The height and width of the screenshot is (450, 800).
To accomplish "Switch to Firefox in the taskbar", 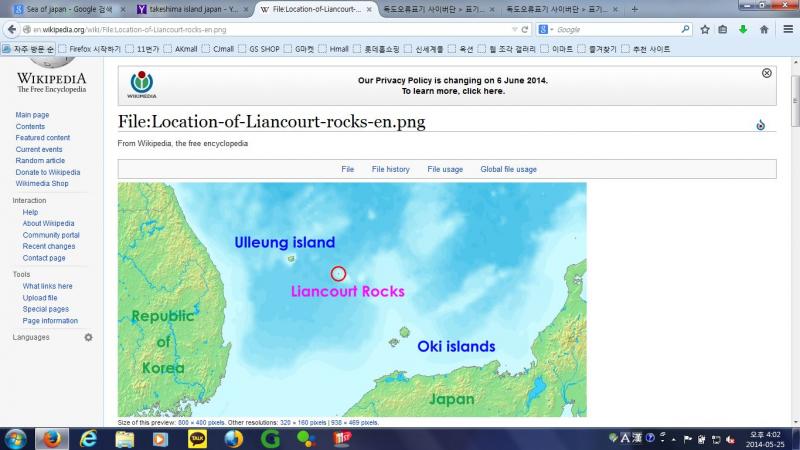I will (x=52, y=439).
